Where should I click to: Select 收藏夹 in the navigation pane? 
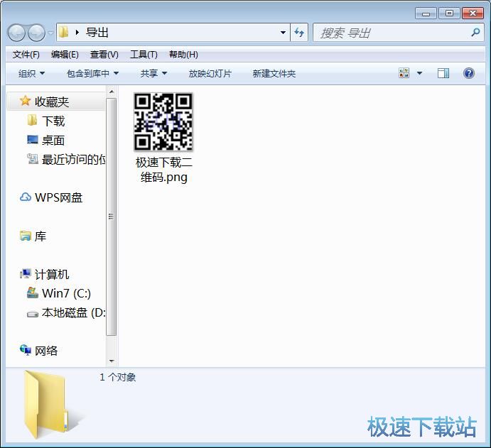tap(56, 102)
